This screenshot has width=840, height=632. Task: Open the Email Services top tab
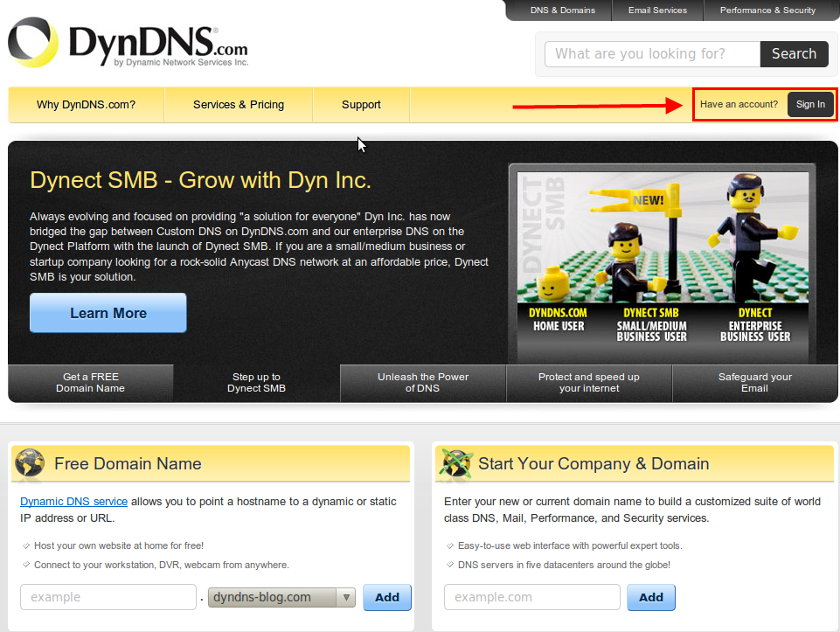657,10
